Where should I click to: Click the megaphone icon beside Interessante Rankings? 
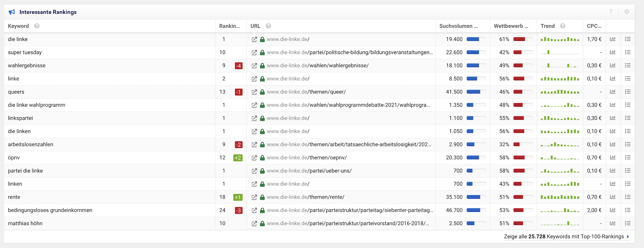tap(12, 12)
